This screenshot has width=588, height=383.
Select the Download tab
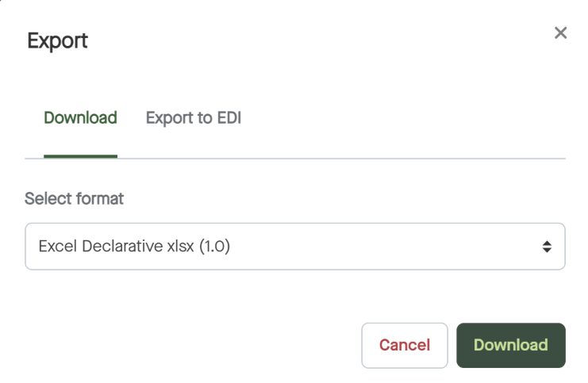coord(80,118)
